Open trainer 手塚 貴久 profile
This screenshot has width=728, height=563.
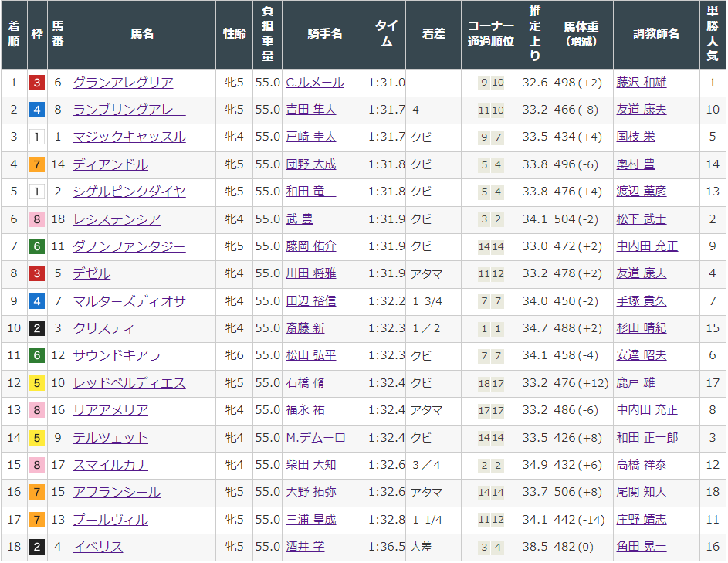[642, 301]
